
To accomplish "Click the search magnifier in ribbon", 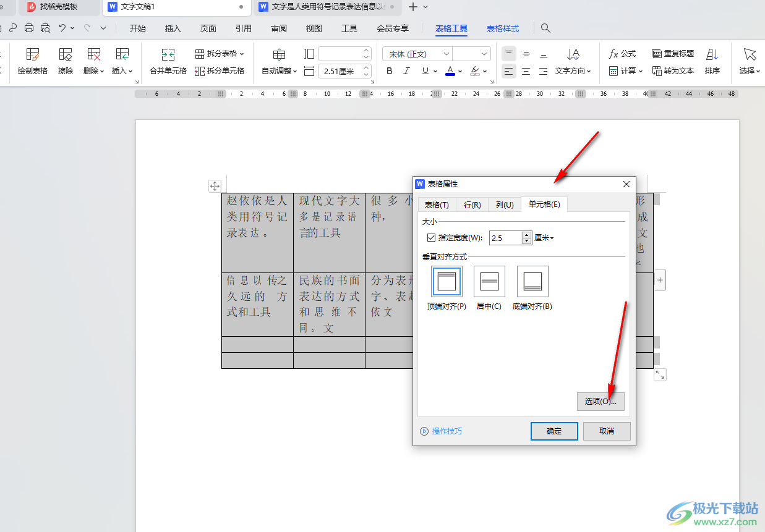I will pyautogui.click(x=545, y=28).
